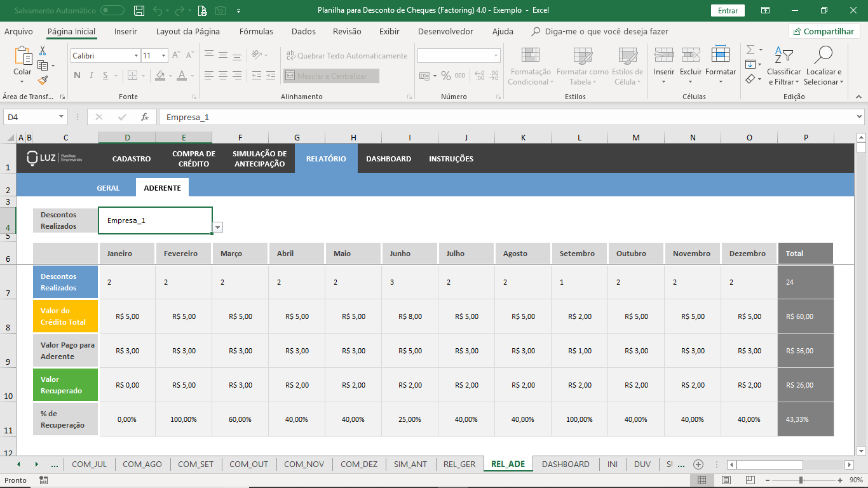Screen dimensions: 868x488
Task: Click the thousands separator 000 icon
Action: (460, 76)
